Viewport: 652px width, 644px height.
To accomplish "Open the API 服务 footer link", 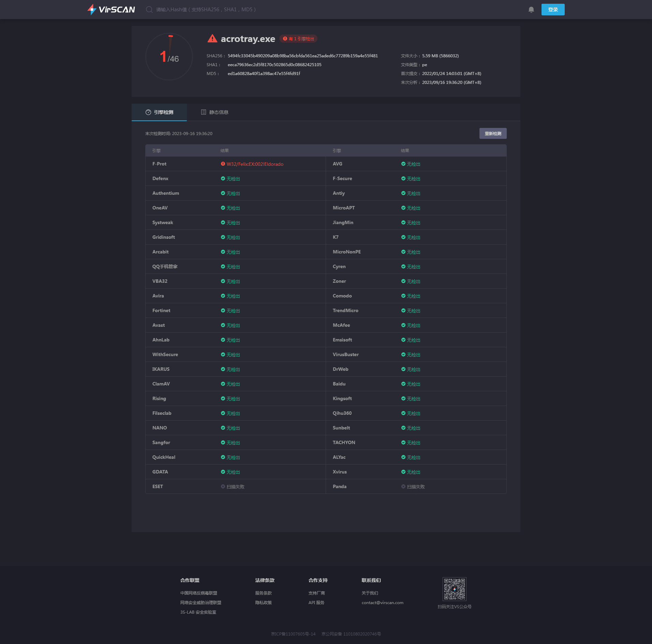I will click(x=316, y=603).
